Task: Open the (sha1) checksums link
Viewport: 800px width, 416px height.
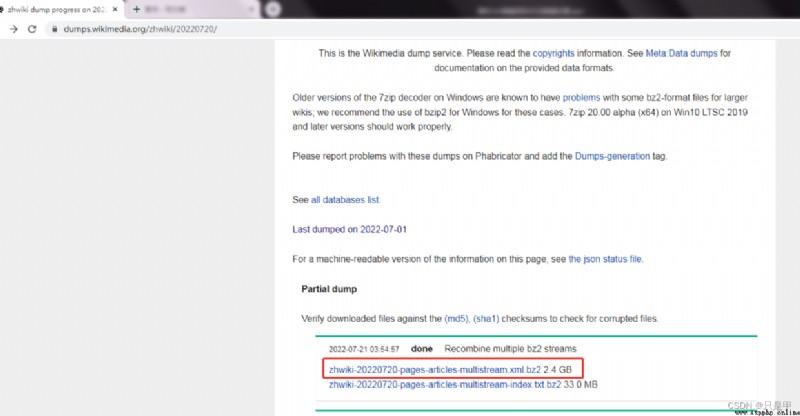Action: click(486, 319)
